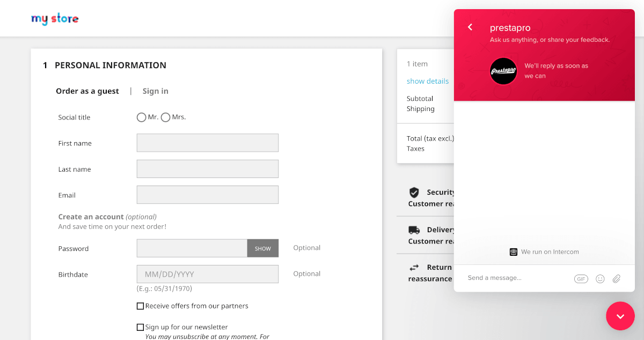Image resolution: width=644 pixels, height=340 pixels.
Task: Click the Prestapro avatar in chat
Action: point(503,71)
